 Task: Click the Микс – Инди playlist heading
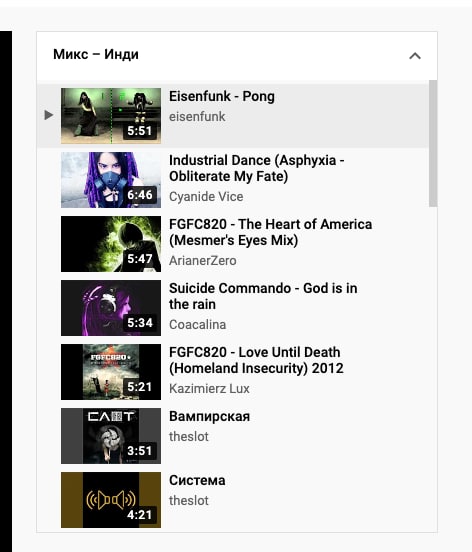[96, 55]
